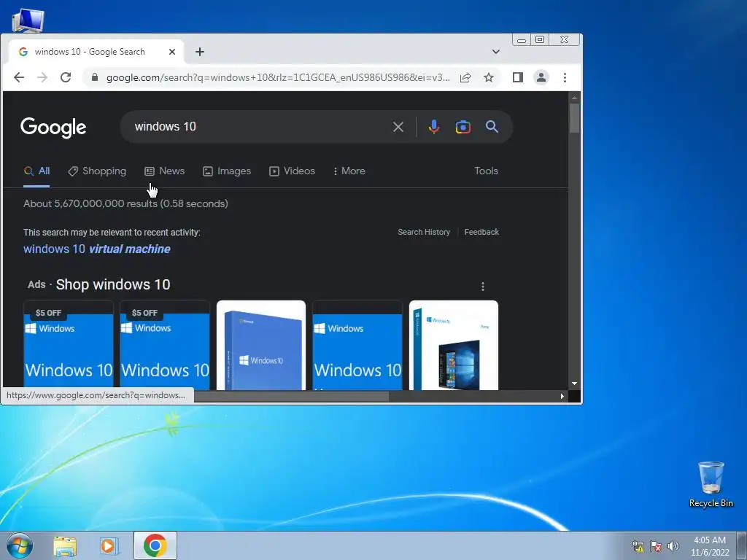Open the Search History link
Screen dimensions: 747x560
click(424, 232)
